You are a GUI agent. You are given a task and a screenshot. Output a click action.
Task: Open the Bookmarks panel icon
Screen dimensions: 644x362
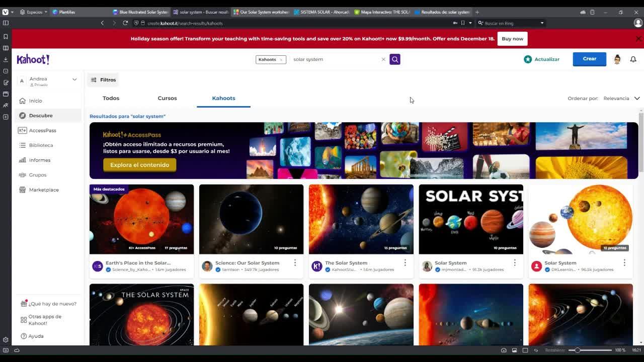(6, 37)
